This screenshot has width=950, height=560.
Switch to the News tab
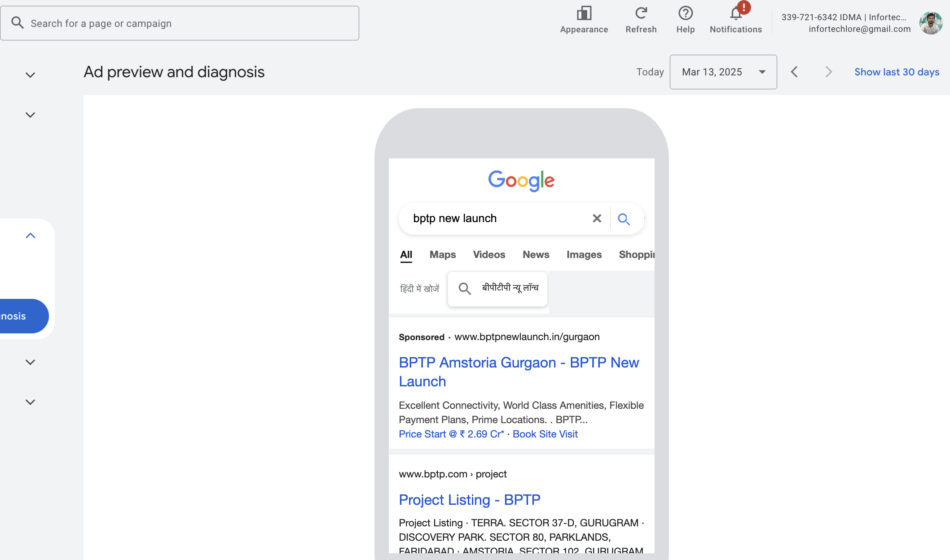click(x=536, y=255)
